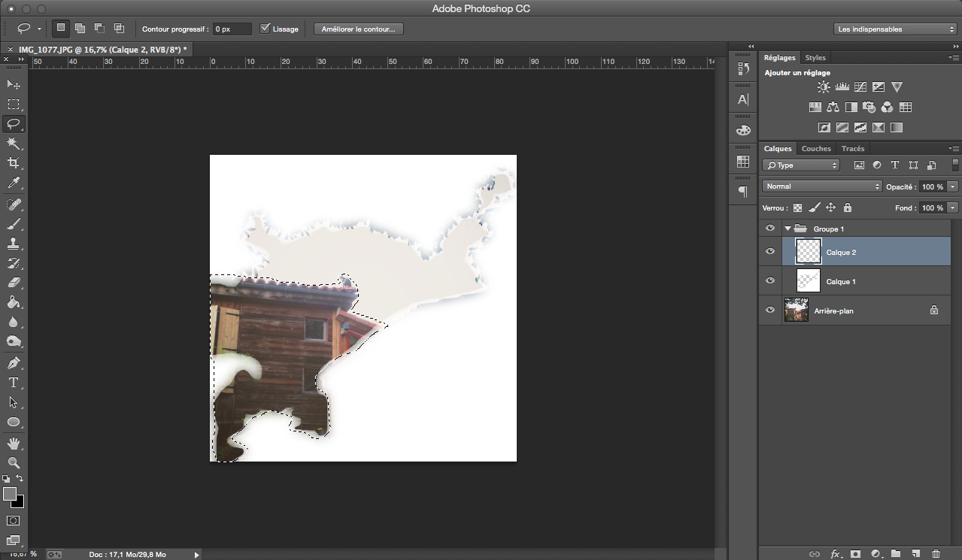Select the Horizontal Type tool
The width and height of the screenshot is (962, 560).
point(14,383)
